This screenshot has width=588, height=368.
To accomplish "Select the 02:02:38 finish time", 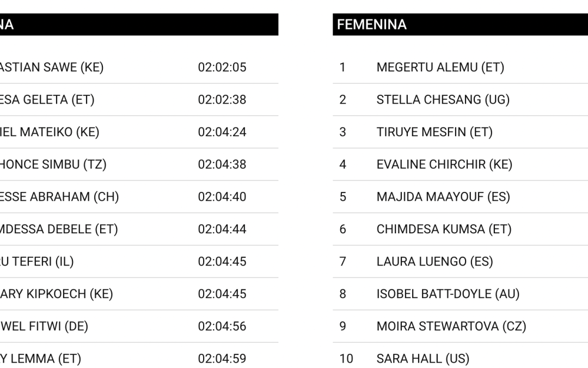I will [x=222, y=100].
